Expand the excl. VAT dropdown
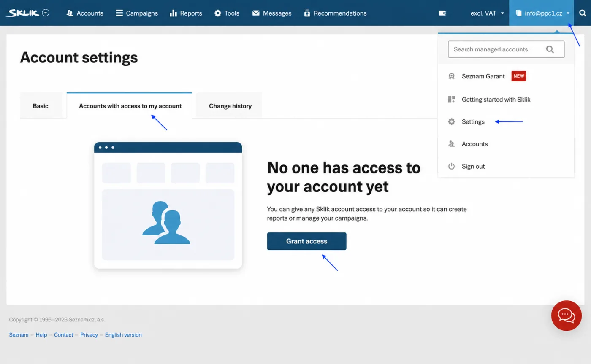591x364 pixels. 487,13
